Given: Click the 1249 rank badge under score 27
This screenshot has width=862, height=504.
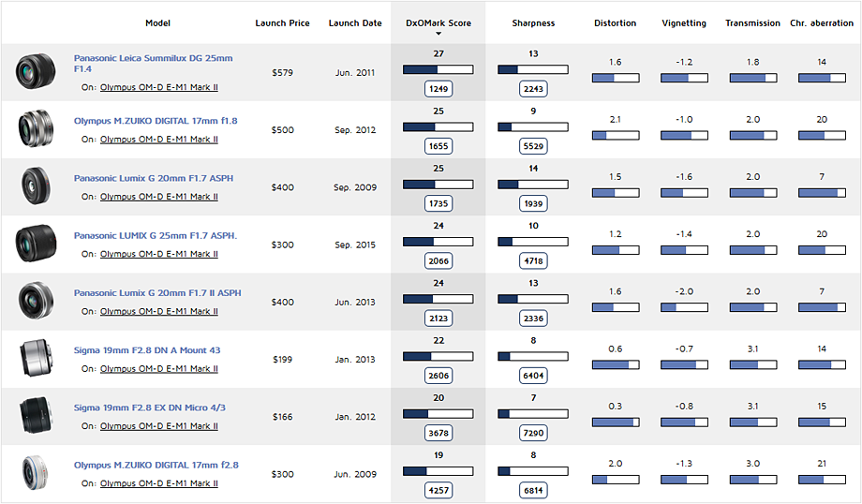Looking at the screenshot, I should [x=438, y=88].
